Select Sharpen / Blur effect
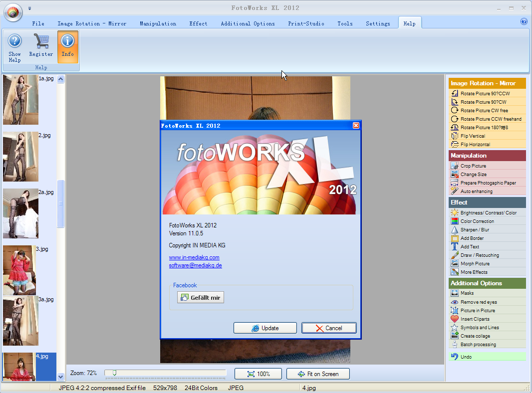This screenshot has width=532, height=393. 487,229
